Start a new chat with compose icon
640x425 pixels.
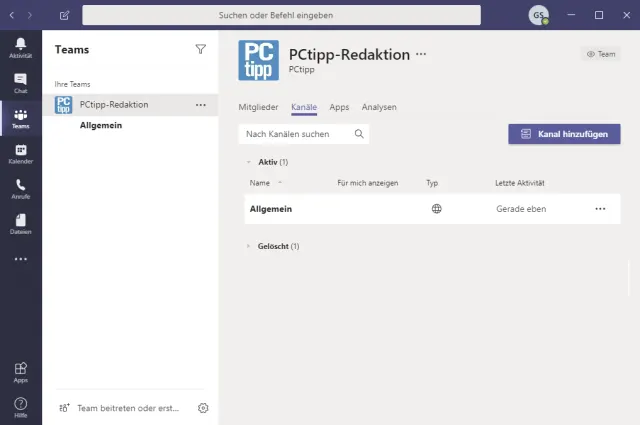(x=64, y=16)
